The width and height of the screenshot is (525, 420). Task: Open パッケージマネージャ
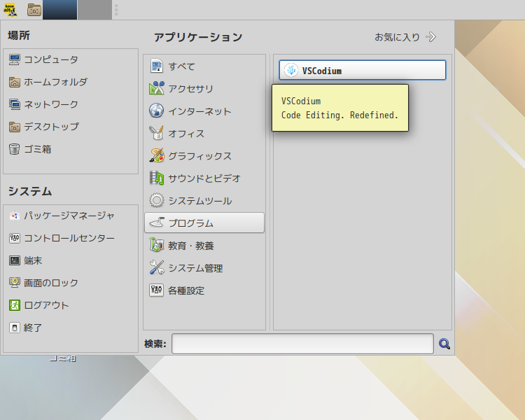pyautogui.click(x=71, y=216)
